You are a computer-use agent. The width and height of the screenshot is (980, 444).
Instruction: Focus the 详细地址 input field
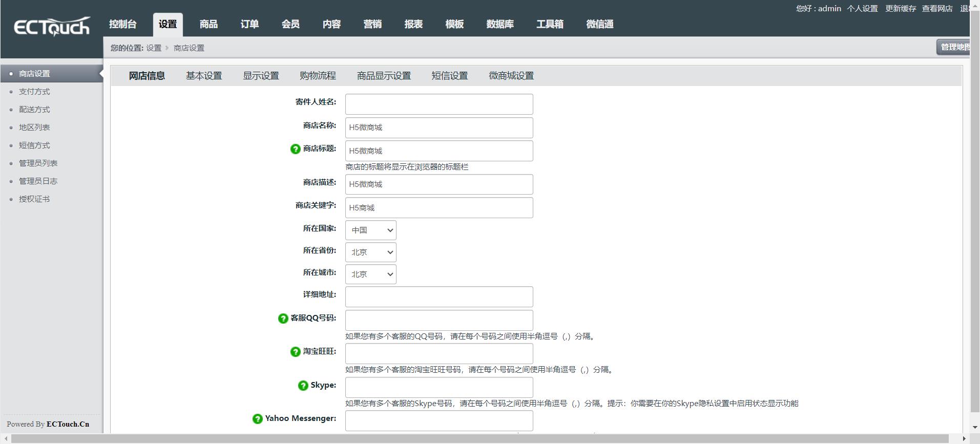pyautogui.click(x=439, y=297)
